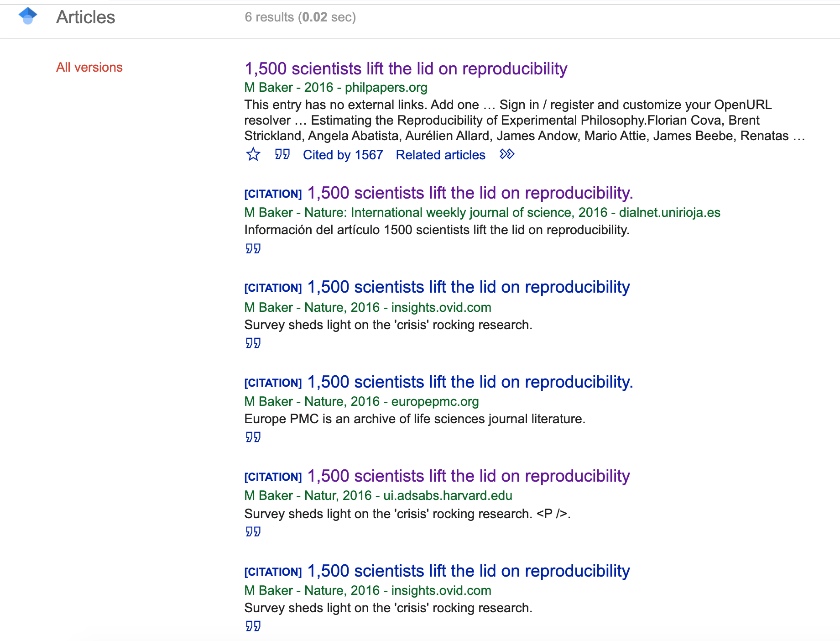Viewport: 840px width, 641px height.
Task: Select All versions in the sidebar
Action: (89, 68)
